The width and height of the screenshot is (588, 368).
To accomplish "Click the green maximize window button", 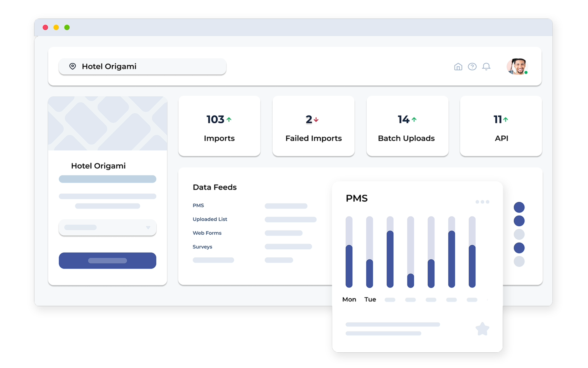I will click(67, 27).
